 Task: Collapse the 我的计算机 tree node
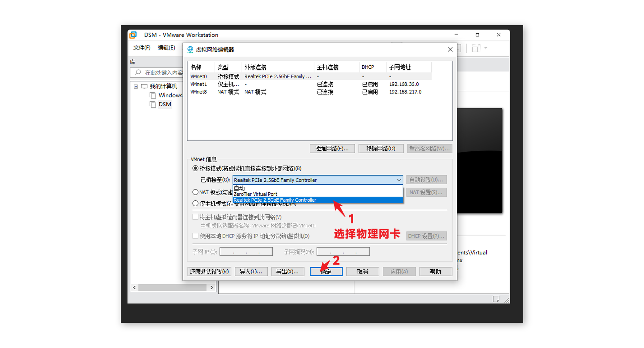(136, 86)
